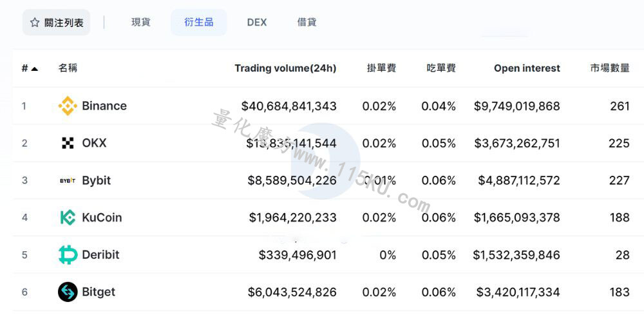Viewport: 644px width, 322px height.
Task: Open the Binance exchange link
Action: (x=104, y=106)
